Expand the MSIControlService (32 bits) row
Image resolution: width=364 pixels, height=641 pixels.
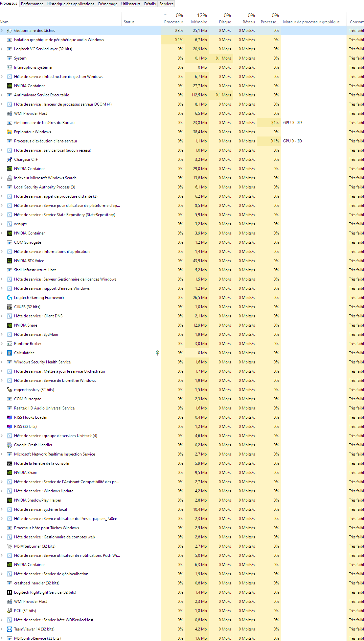pos(2,638)
